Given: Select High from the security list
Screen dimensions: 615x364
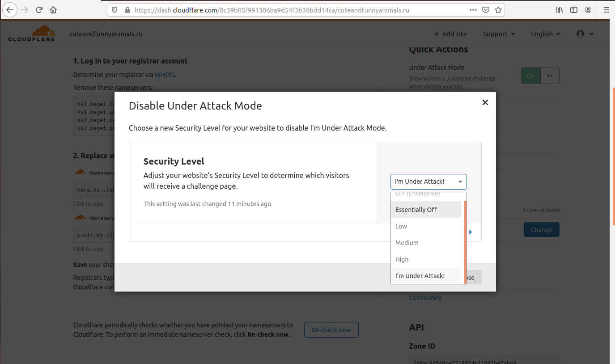Looking at the screenshot, I should coord(402,259).
